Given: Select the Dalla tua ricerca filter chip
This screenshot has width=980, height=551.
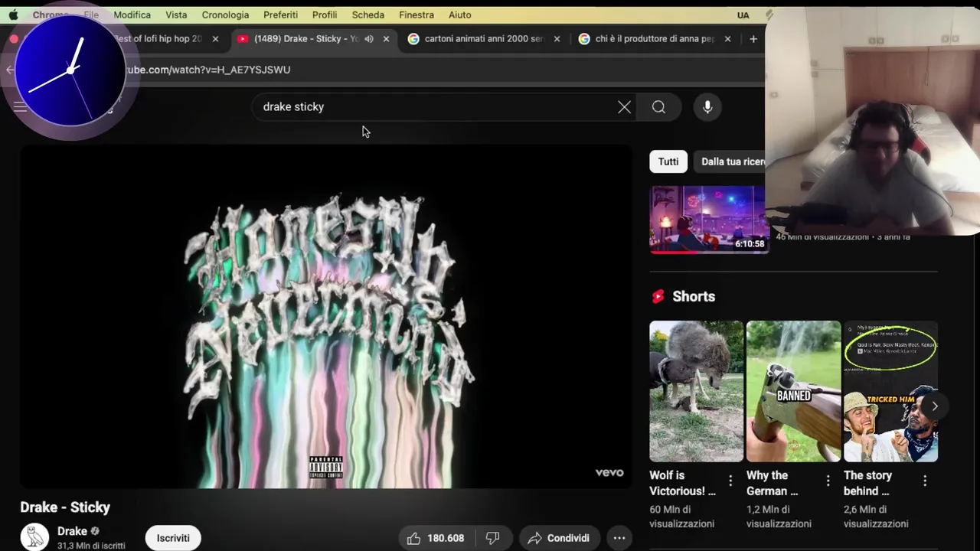Looking at the screenshot, I should coord(731,161).
